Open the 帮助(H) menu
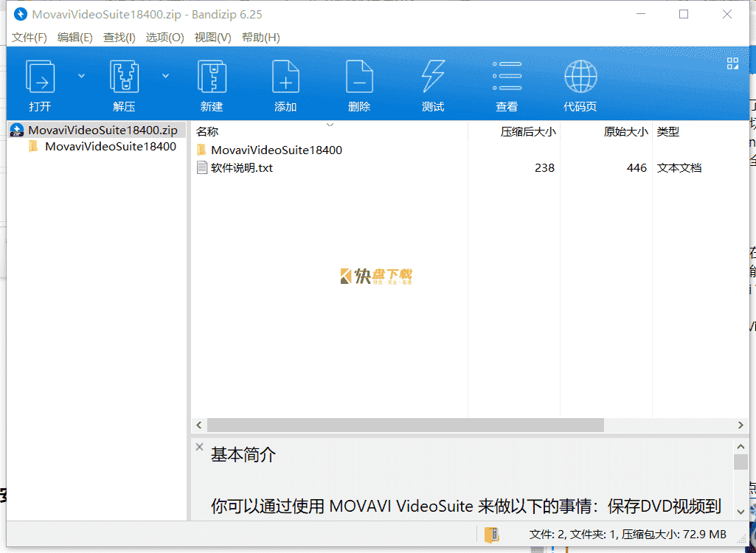 261,37
